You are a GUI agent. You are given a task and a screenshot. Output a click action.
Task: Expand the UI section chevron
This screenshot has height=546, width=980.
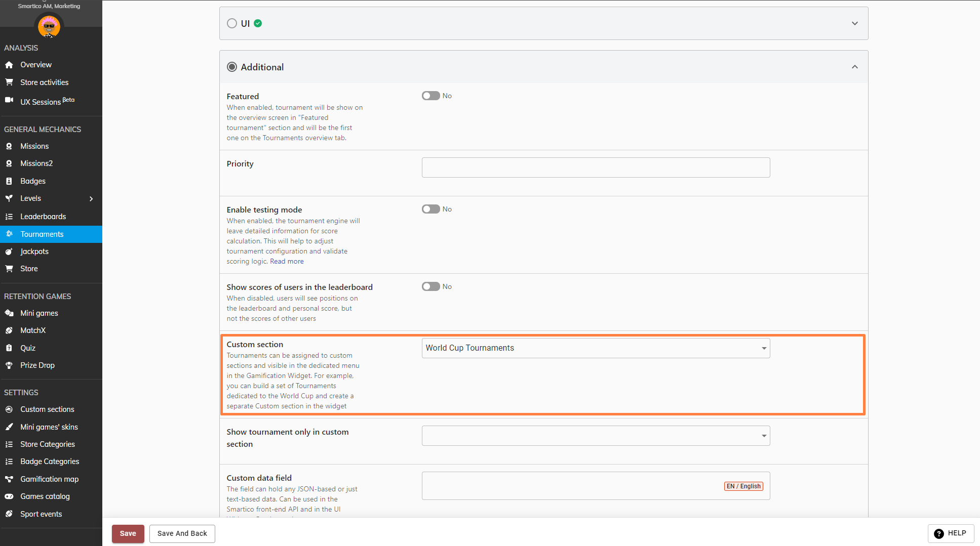tap(854, 23)
